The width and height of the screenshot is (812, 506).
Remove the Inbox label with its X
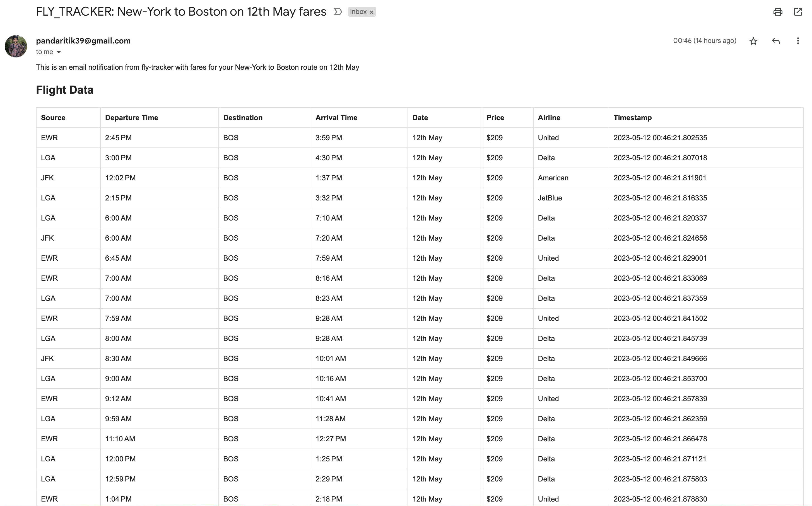[371, 12]
